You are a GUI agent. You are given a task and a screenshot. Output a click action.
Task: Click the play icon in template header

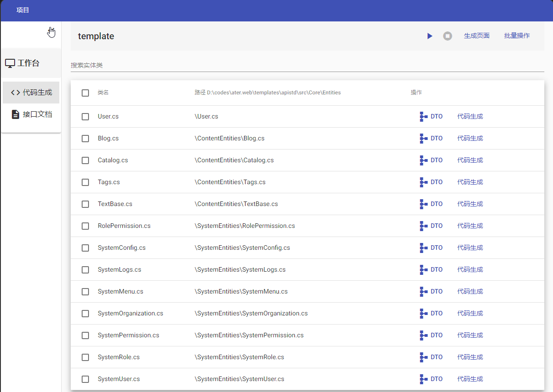(430, 36)
